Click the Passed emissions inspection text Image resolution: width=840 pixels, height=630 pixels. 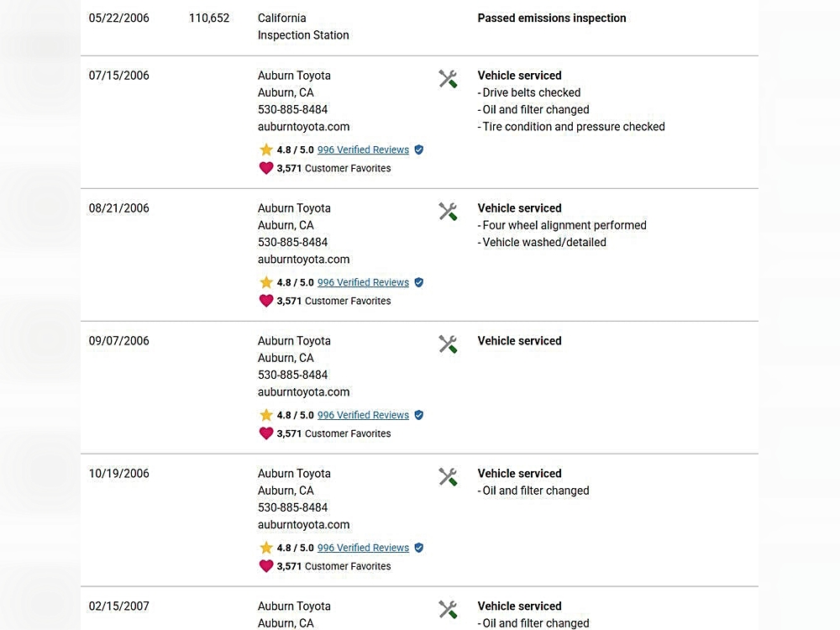[551, 18]
